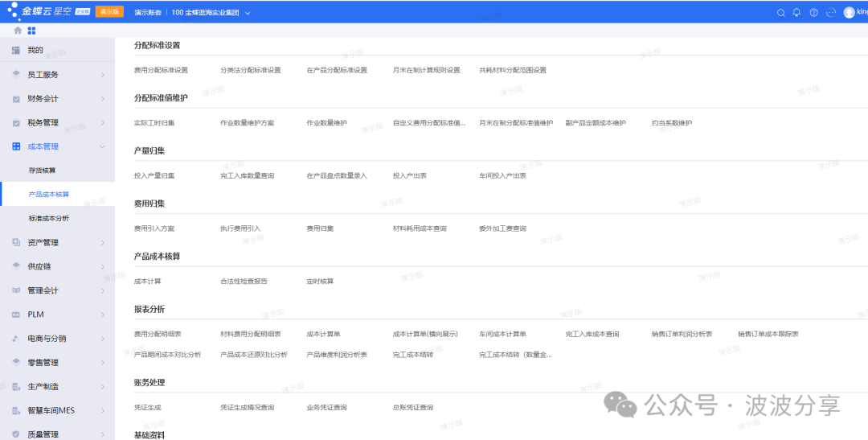868x440 pixels.
Task: Open the four-square app grid icon
Action: [31, 31]
